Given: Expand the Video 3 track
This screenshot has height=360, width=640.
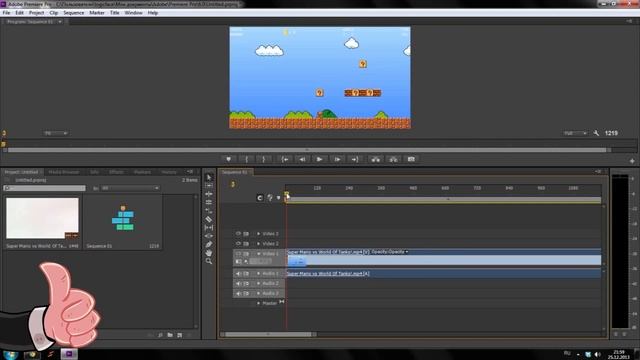Looking at the screenshot, I should (258, 233).
